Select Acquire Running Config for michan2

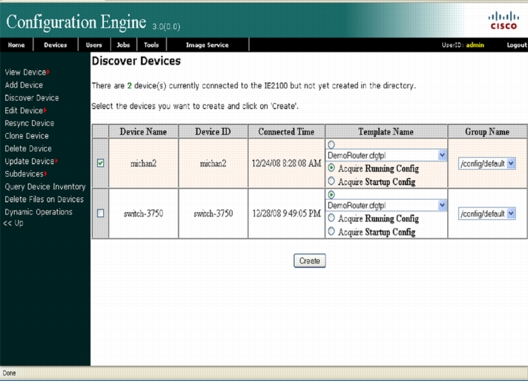click(x=331, y=168)
